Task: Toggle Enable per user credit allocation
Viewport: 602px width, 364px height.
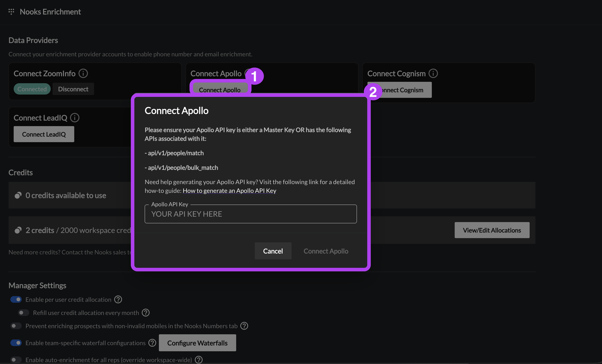Action: click(x=16, y=299)
